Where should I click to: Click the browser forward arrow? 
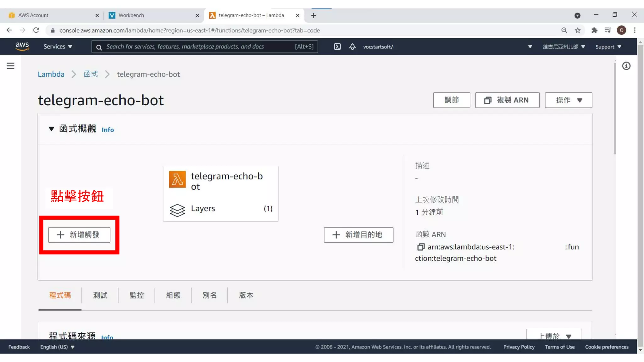tap(23, 30)
